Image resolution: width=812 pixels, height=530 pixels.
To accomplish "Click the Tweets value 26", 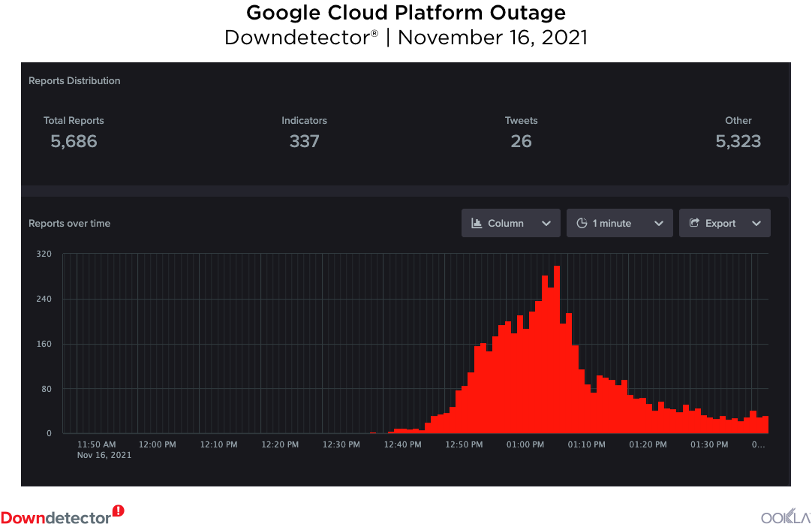I will pyautogui.click(x=521, y=141).
